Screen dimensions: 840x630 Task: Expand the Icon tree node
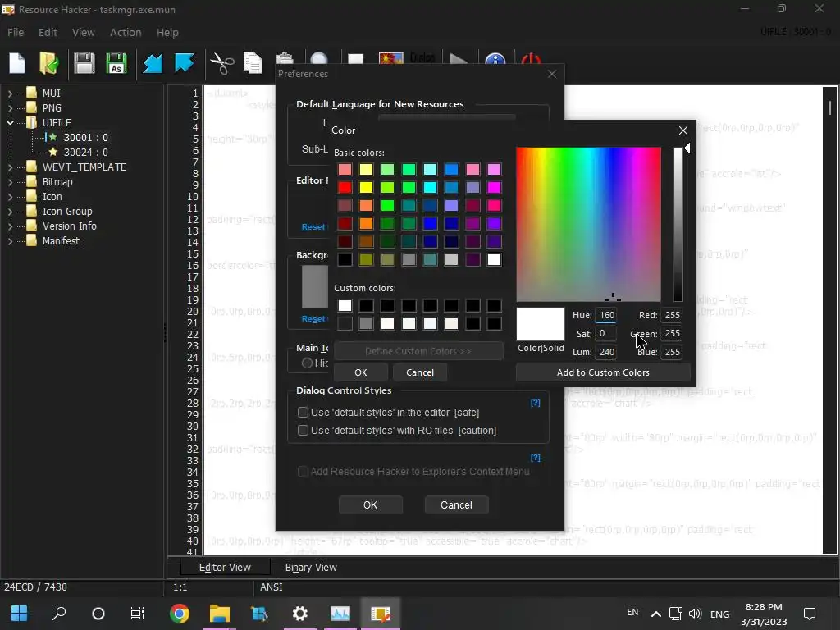[x=10, y=197]
